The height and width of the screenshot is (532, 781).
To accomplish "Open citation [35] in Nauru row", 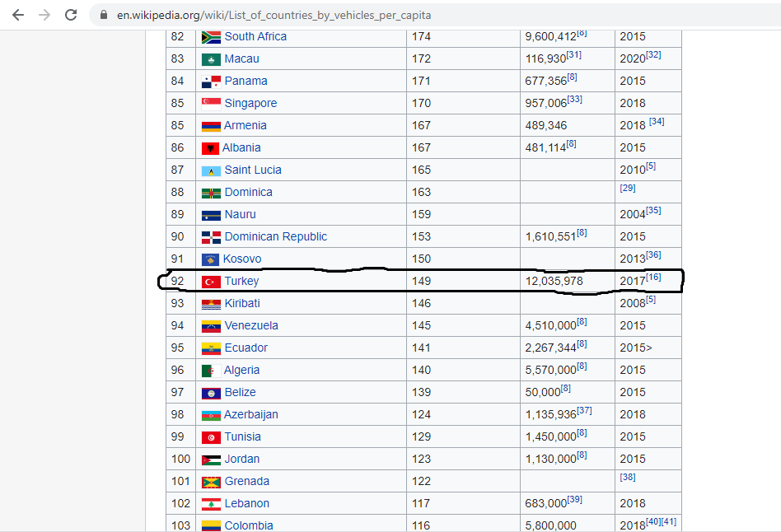I will point(653,210).
